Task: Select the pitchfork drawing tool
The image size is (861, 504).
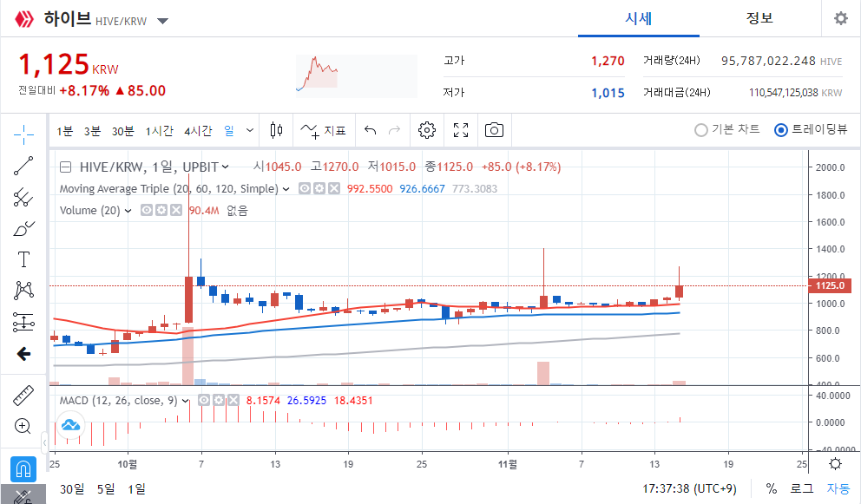Action: [23, 197]
